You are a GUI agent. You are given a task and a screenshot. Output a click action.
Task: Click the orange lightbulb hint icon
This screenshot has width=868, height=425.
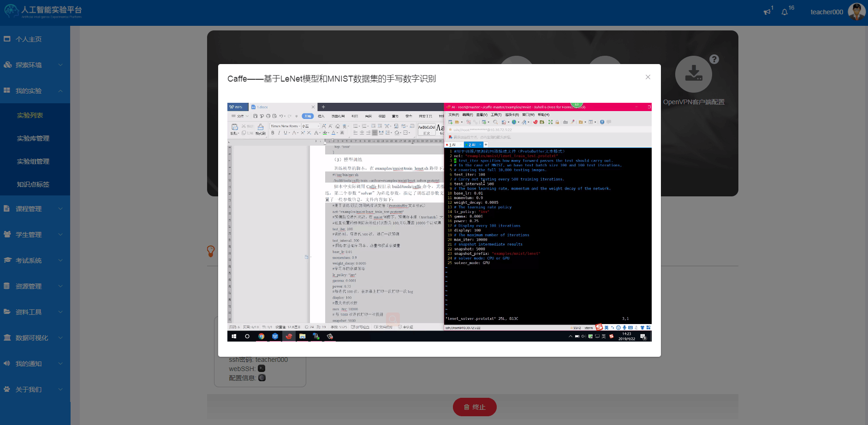(211, 251)
